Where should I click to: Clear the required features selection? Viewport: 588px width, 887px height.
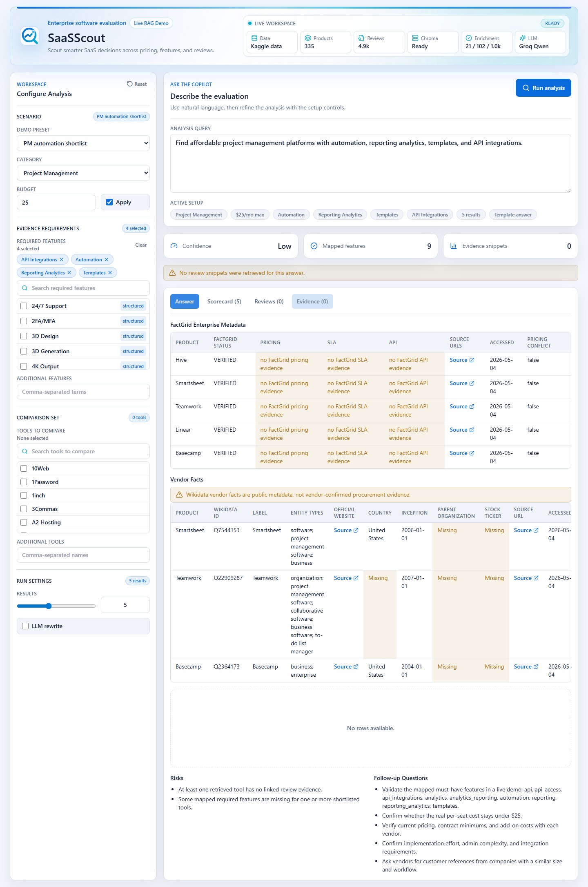141,245
